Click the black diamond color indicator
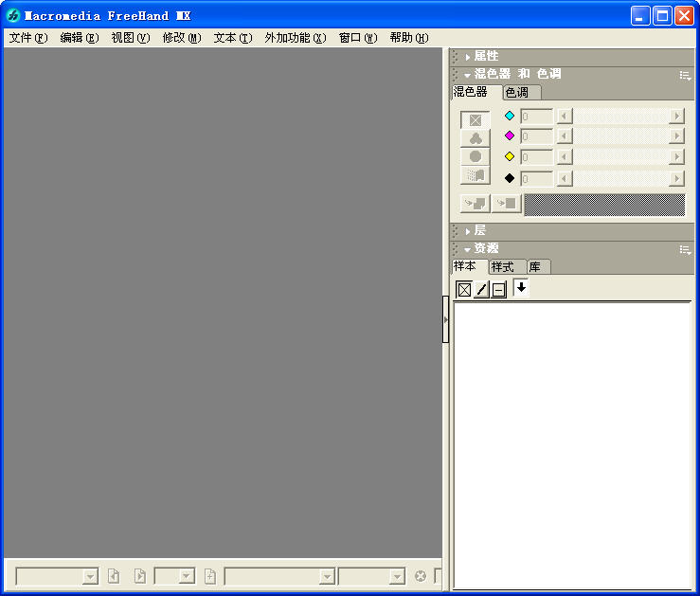This screenshot has width=700, height=596. click(x=510, y=178)
